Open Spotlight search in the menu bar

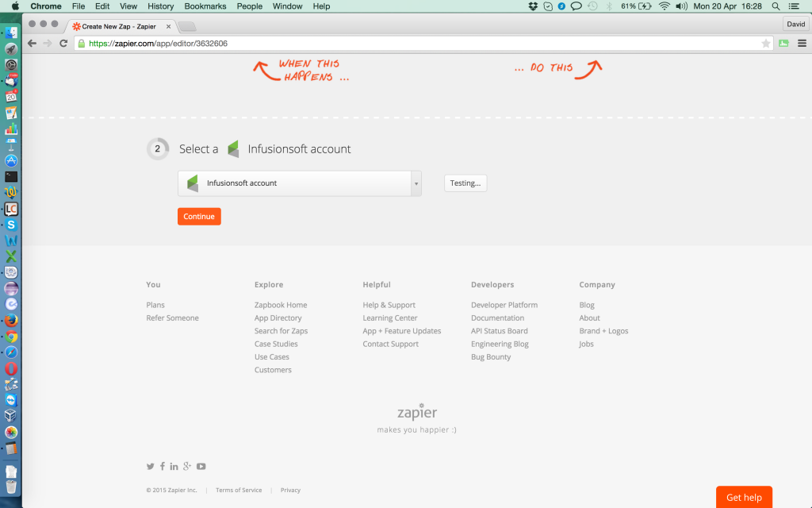776,6
